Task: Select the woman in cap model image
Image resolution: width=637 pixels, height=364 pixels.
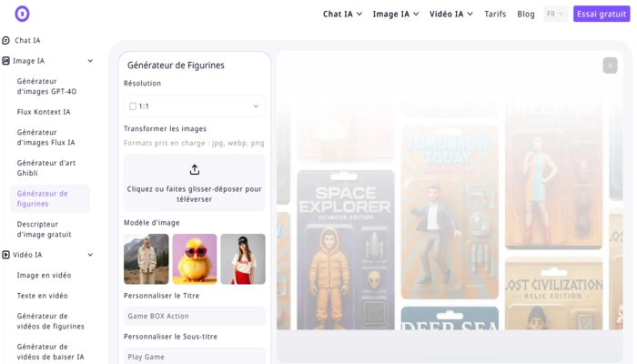Action: (243, 258)
